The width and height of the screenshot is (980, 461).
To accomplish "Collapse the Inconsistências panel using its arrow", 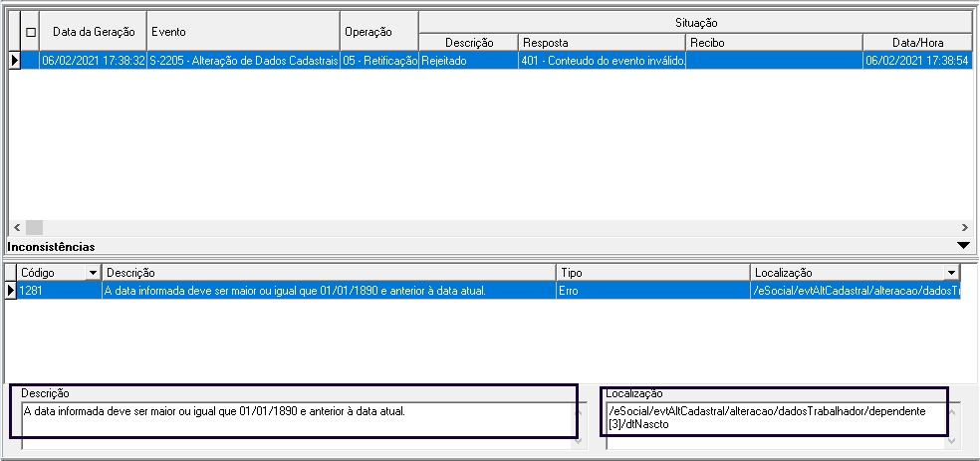I will (x=962, y=245).
